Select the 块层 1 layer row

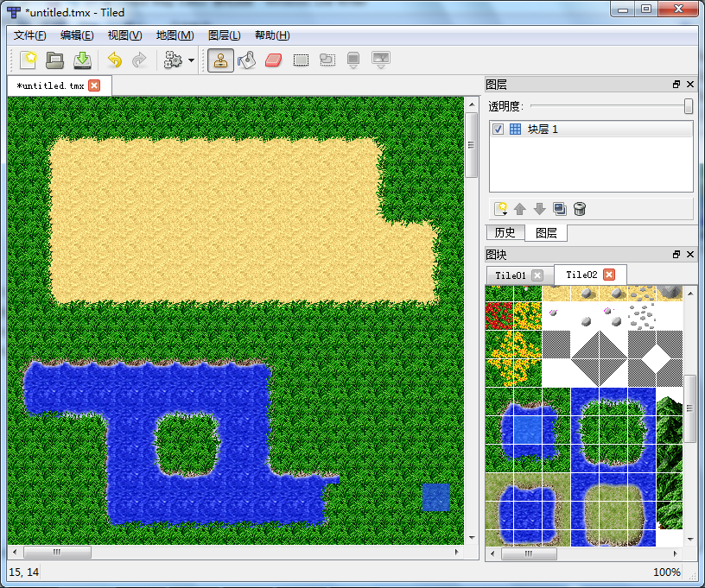pyautogui.click(x=591, y=130)
